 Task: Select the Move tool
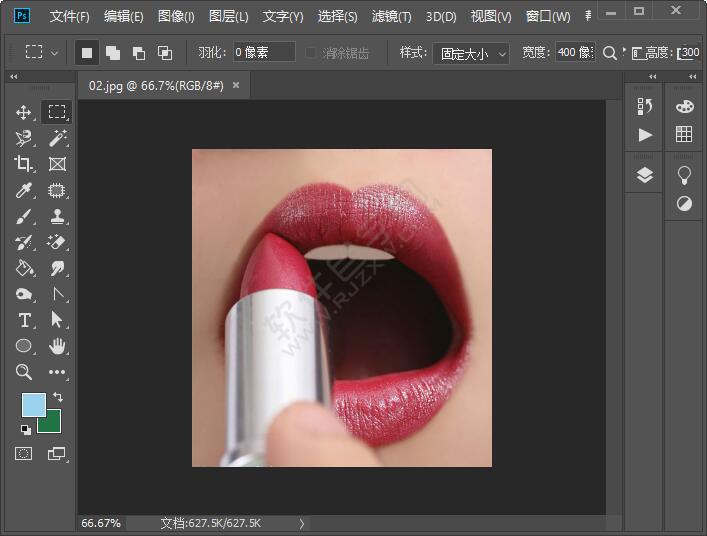[23, 112]
